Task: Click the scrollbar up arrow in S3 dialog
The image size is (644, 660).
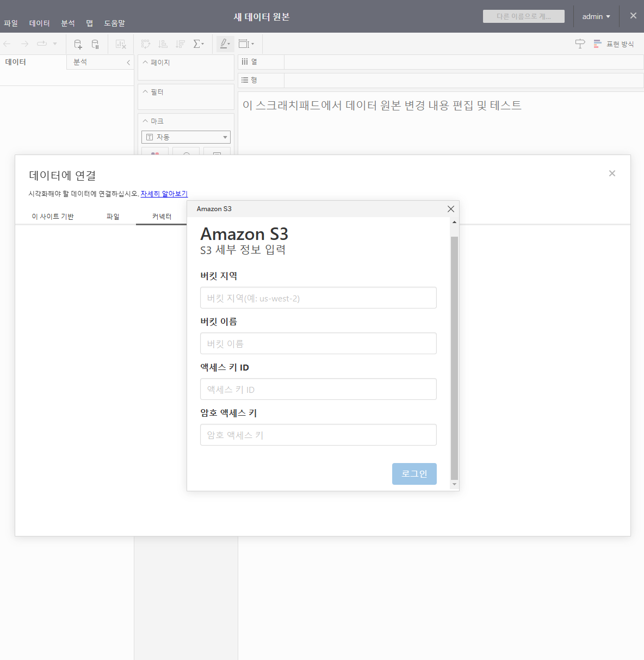Action: 455,222
